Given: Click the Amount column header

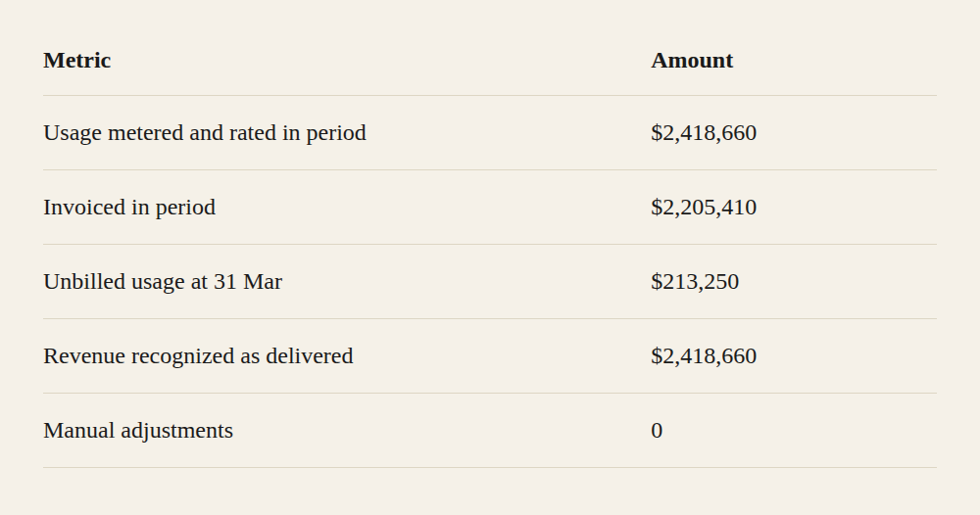Looking at the screenshot, I should tap(692, 61).
